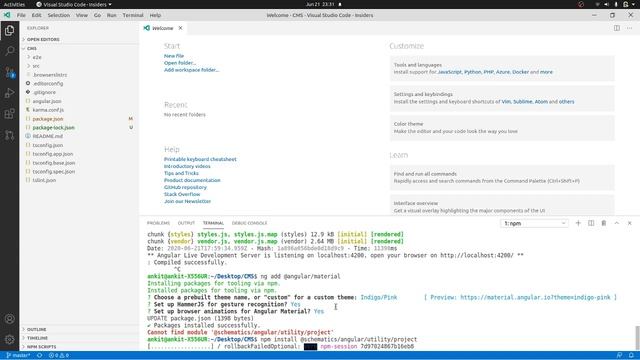Open errors and warnings count in status bar
This screenshot has height=360, width=640.
[59, 356]
